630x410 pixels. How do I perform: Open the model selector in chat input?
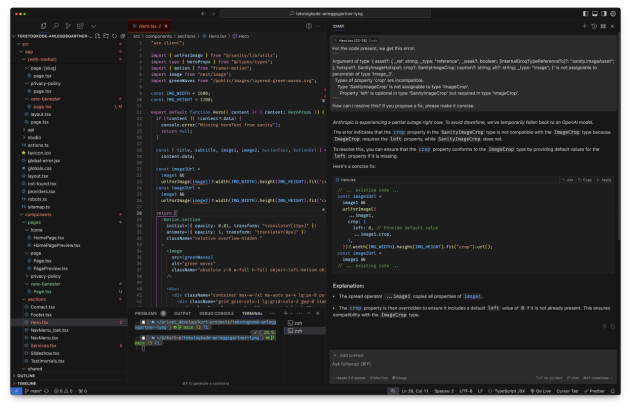[350, 378]
